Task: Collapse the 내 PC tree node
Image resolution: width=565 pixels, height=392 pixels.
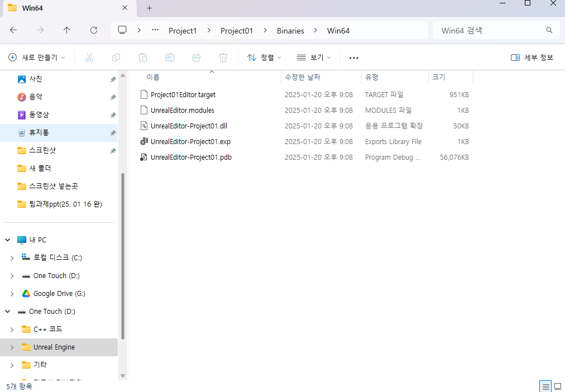Action: (8, 240)
